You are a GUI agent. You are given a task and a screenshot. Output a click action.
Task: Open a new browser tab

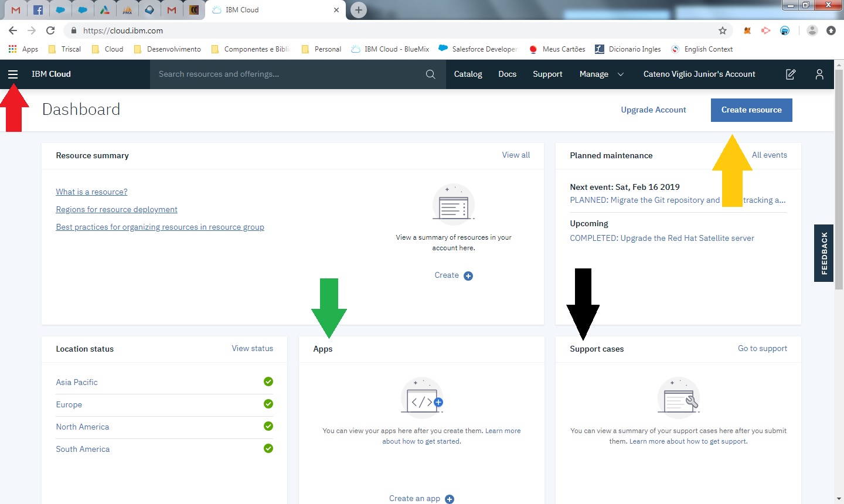tap(359, 10)
